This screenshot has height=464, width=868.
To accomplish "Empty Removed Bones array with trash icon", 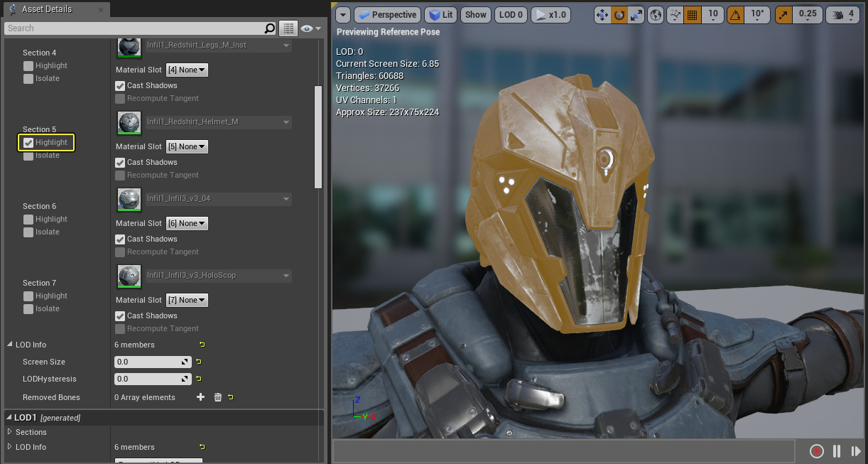I will pos(218,397).
